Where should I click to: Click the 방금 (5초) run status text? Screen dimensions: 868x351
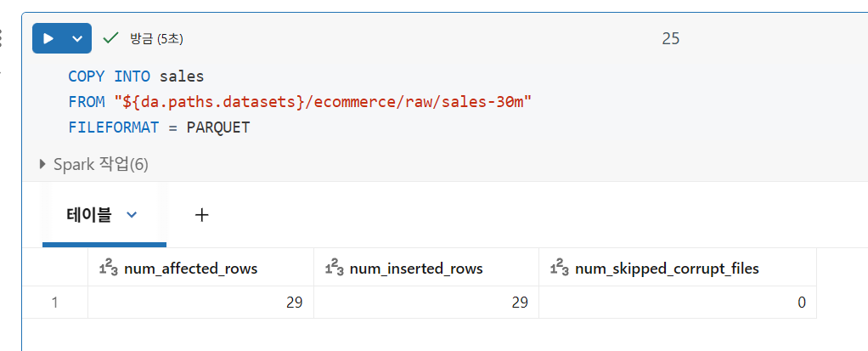pyautogui.click(x=156, y=38)
